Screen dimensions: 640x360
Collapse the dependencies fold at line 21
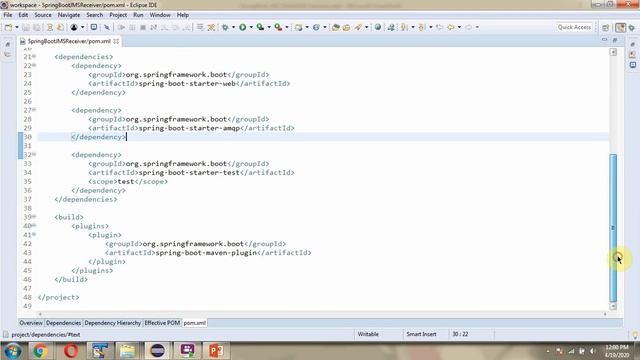pyautogui.click(x=34, y=56)
